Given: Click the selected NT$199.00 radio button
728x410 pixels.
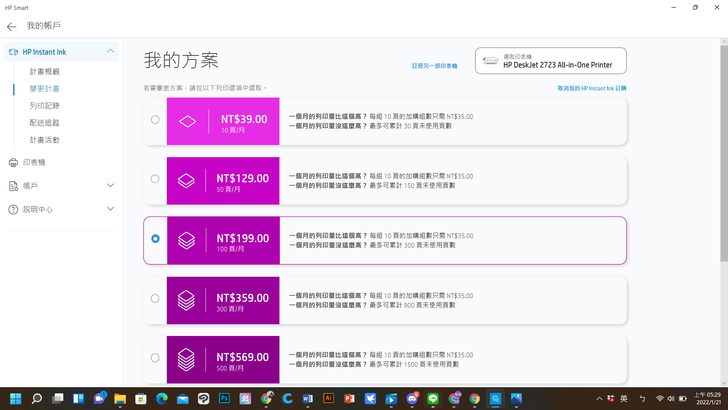Looking at the screenshot, I should (156, 239).
